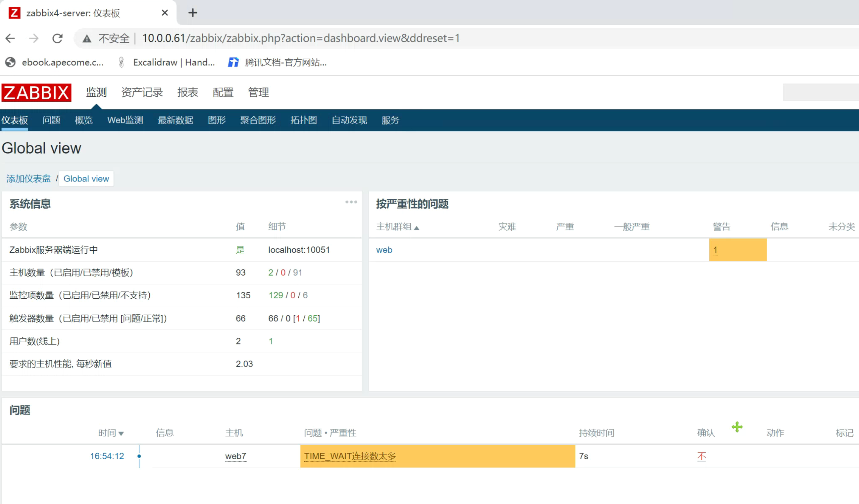The width and height of the screenshot is (859, 504).
Task: Click the Zabbix logo
Action: coord(36,93)
